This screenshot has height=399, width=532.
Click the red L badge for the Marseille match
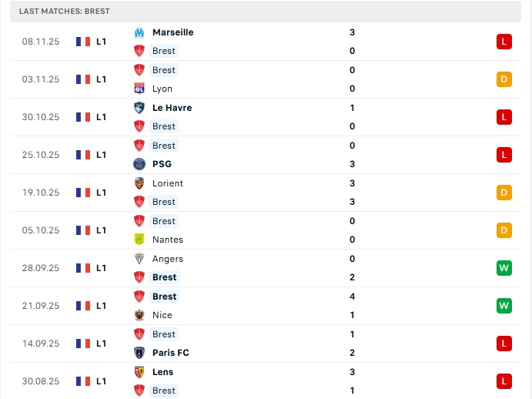click(504, 42)
